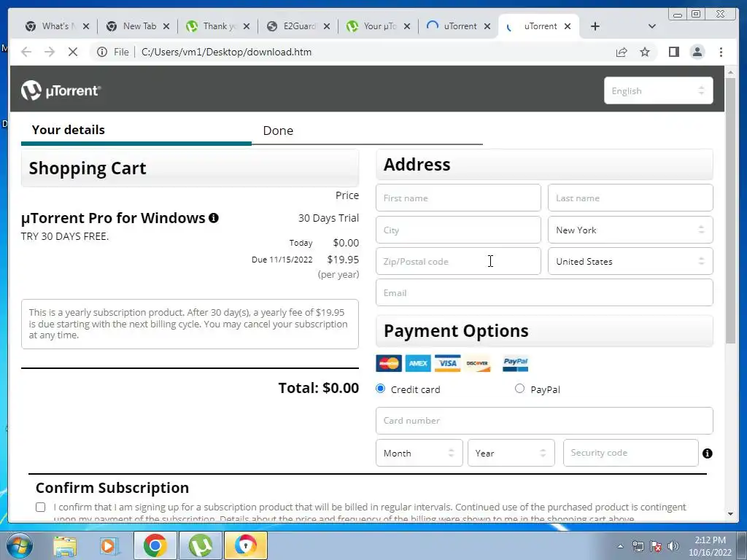Open Windows Media Player from taskbar
Viewport: 747px width, 560px height.
pyautogui.click(x=109, y=545)
